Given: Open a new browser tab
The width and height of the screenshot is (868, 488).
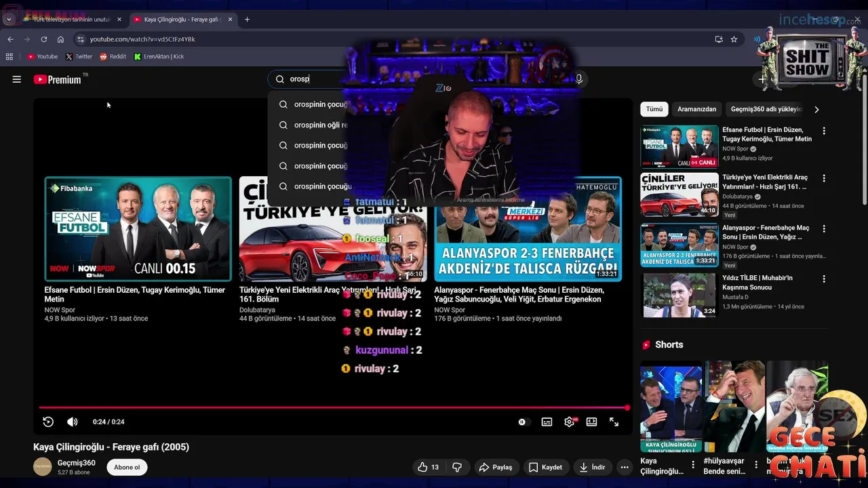Looking at the screenshot, I should click(x=247, y=20).
